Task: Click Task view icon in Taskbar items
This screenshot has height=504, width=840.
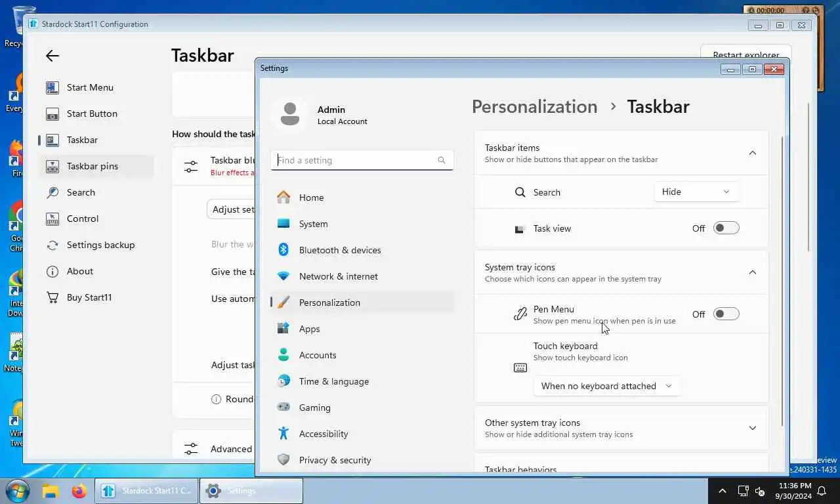Action: point(520,228)
